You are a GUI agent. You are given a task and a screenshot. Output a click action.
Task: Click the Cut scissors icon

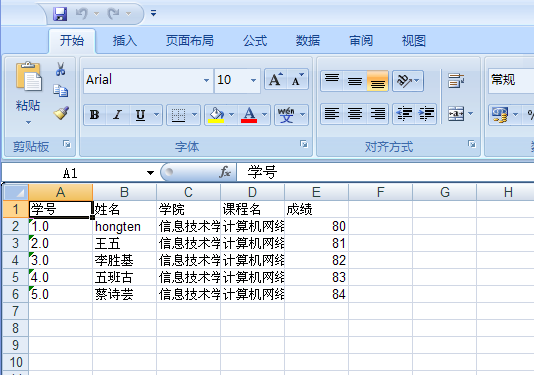61,69
